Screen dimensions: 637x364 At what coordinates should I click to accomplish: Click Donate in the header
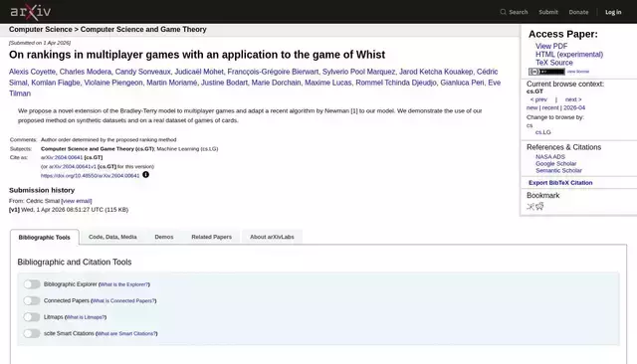[x=578, y=12]
